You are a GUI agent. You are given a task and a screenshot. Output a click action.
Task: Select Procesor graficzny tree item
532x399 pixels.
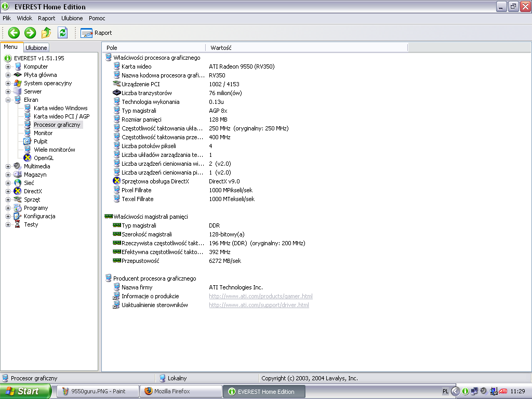[x=57, y=125]
